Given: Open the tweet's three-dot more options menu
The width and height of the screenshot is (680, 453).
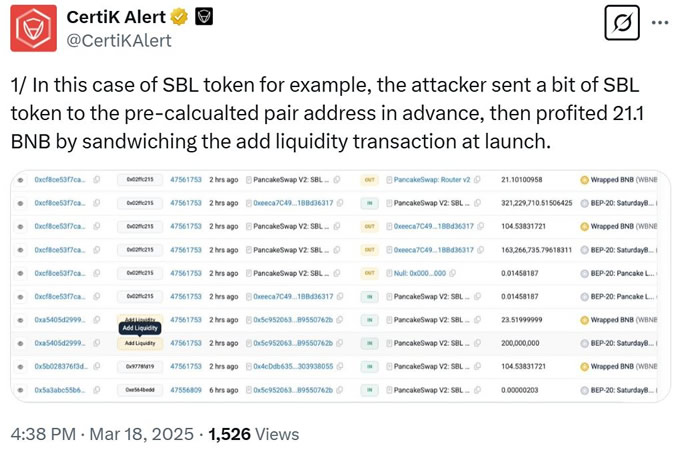Looking at the screenshot, I should click(658, 22).
